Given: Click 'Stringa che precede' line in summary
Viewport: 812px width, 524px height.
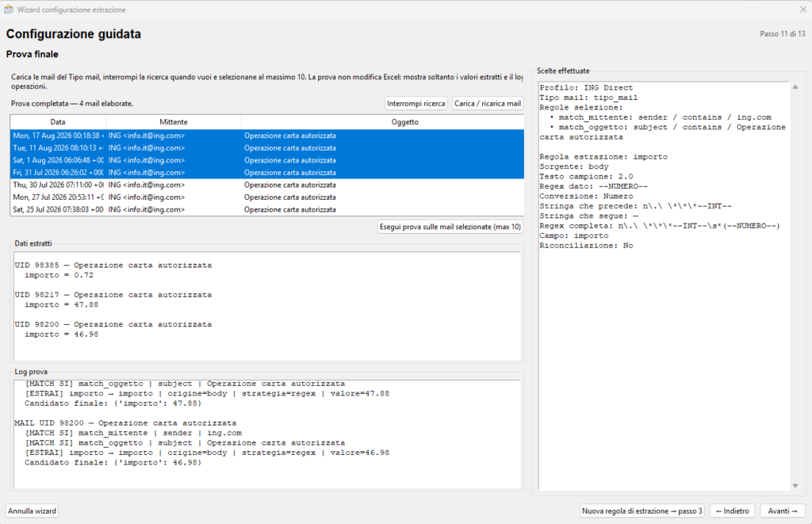Looking at the screenshot, I should (x=635, y=206).
